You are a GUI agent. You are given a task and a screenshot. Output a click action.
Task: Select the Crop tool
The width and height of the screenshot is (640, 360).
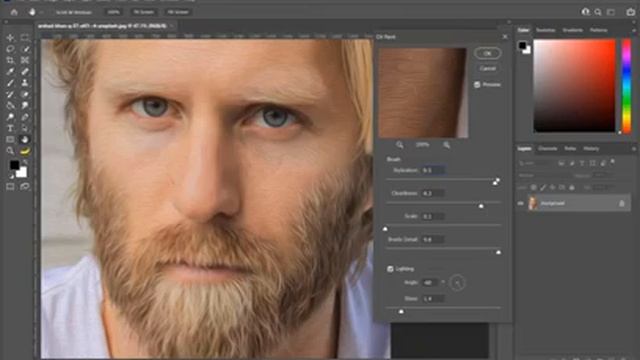pyautogui.click(x=10, y=60)
